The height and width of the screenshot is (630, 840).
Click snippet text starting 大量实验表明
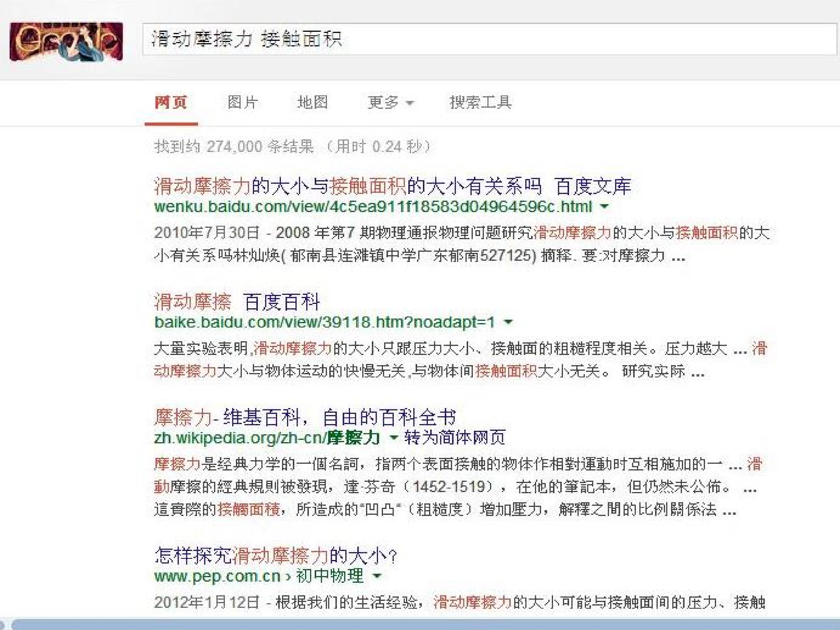coord(460,360)
